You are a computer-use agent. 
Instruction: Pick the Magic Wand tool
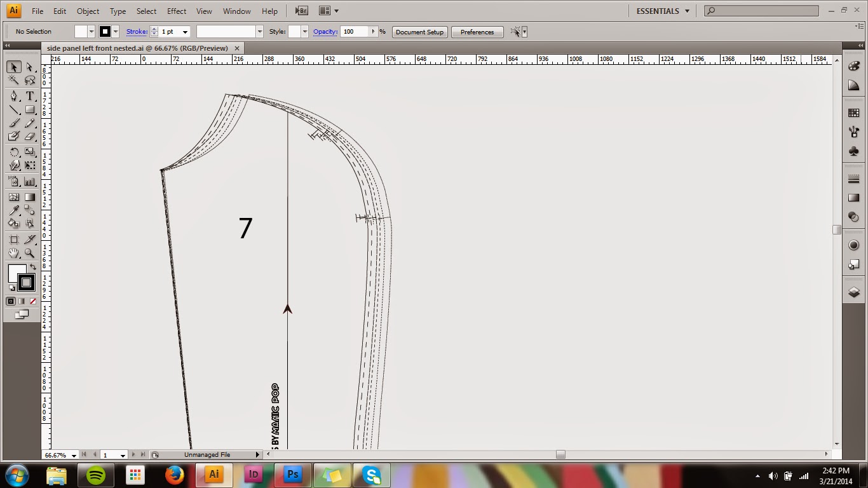click(14, 81)
